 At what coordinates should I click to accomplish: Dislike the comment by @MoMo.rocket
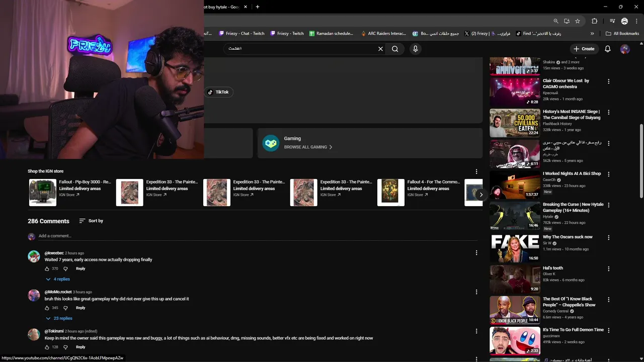click(65, 308)
